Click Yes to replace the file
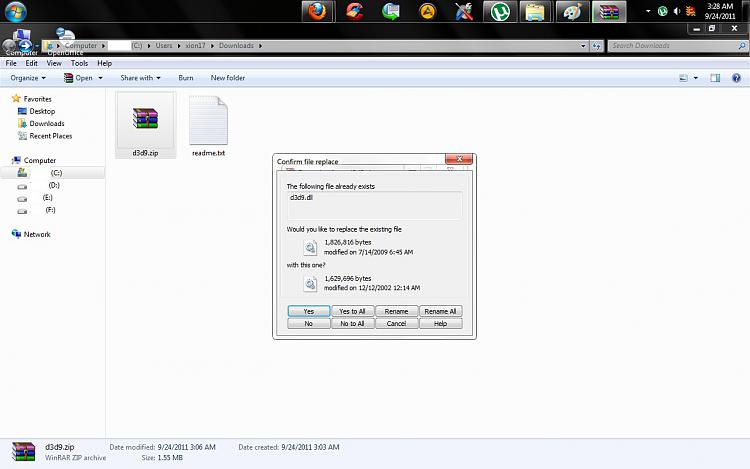Viewport: 750px width, 469px height. 309,311
